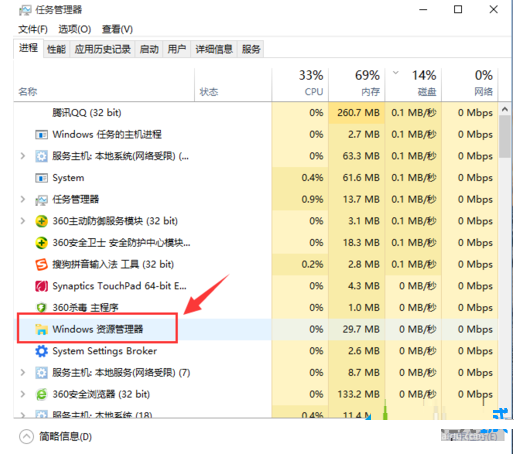Click the 360杀毒 主程序 shield icon

tap(41, 308)
